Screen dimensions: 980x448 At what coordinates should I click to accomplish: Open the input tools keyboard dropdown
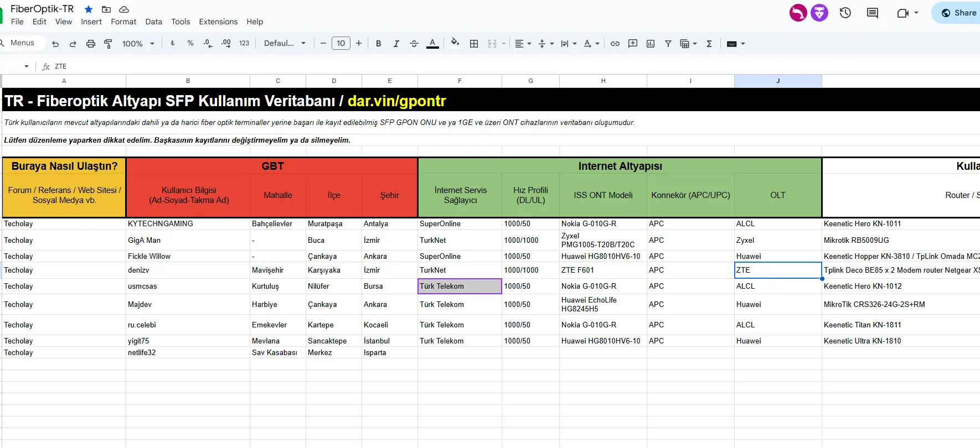[x=736, y=44]
